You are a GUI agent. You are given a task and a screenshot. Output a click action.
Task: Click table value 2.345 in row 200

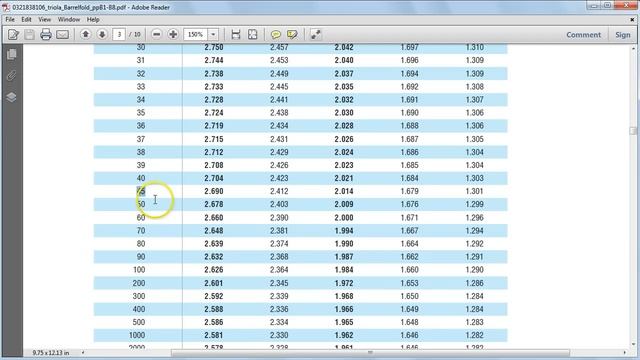pyautogui.click(x=279, y=283)
